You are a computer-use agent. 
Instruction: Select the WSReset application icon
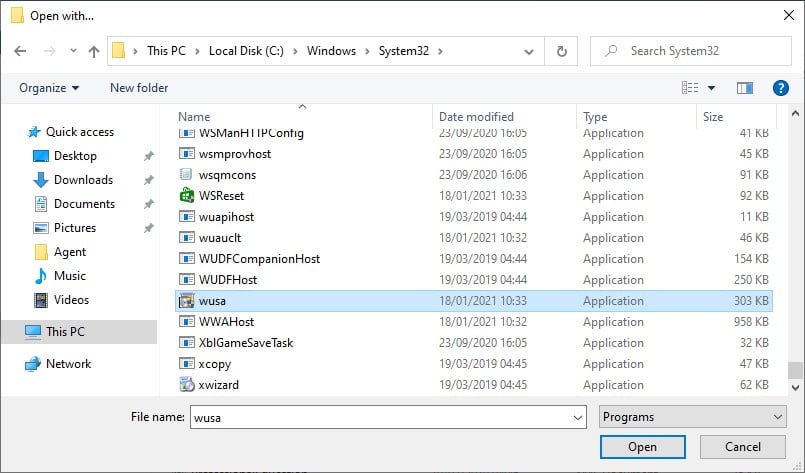pyautogui.click(x=186, y=196)
